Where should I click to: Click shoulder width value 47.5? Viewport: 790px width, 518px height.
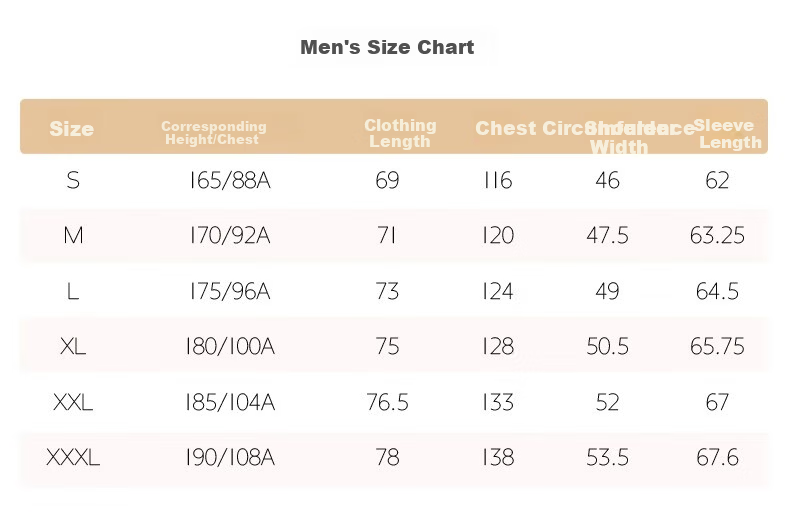[607, 235]
